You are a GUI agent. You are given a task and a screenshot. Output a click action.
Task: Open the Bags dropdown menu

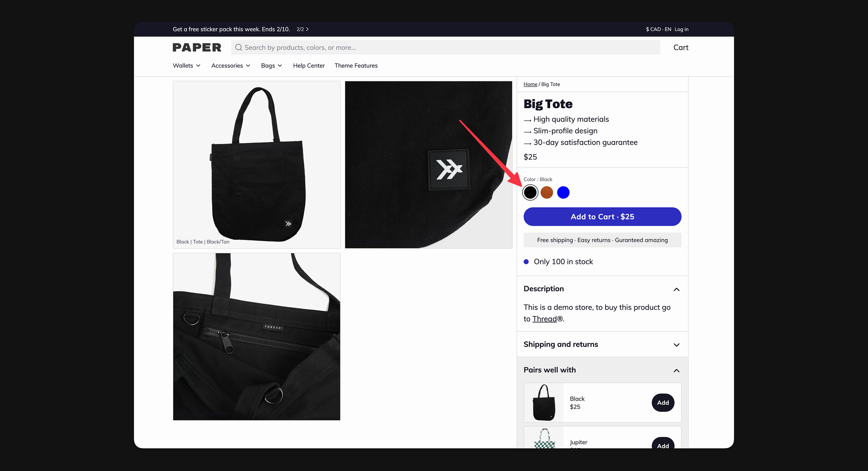[x=271, y=65]
